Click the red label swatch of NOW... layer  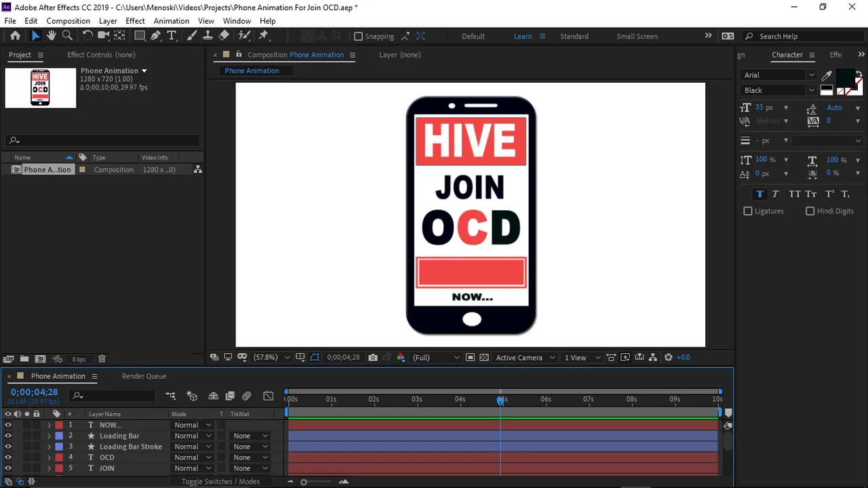(x=59, y=425)
